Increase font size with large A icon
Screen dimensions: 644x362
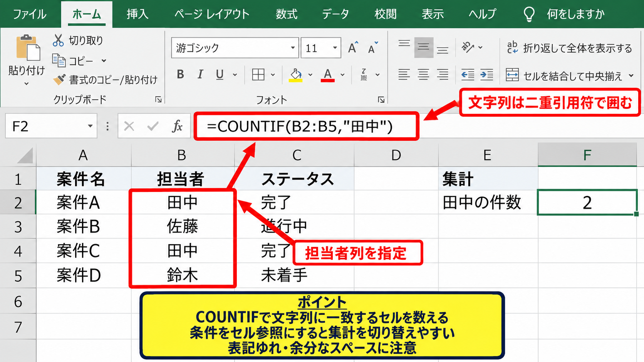click(353, 48)
